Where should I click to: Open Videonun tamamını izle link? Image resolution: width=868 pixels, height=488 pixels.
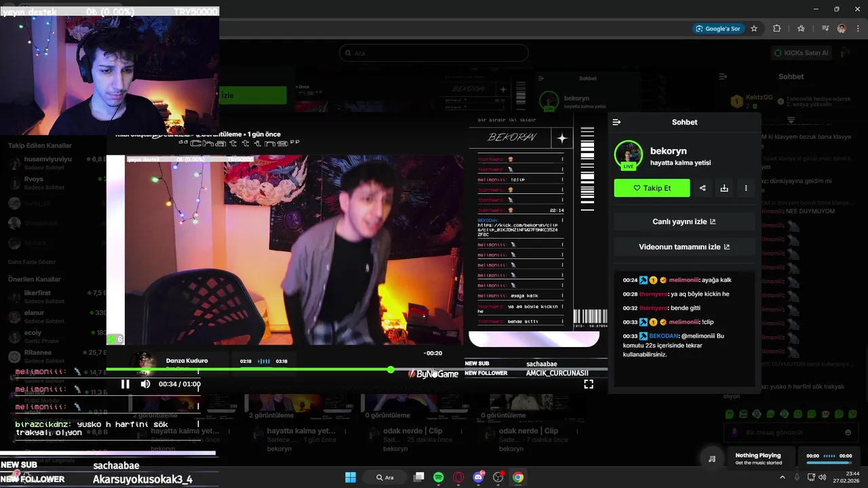(x=684, y=247)
